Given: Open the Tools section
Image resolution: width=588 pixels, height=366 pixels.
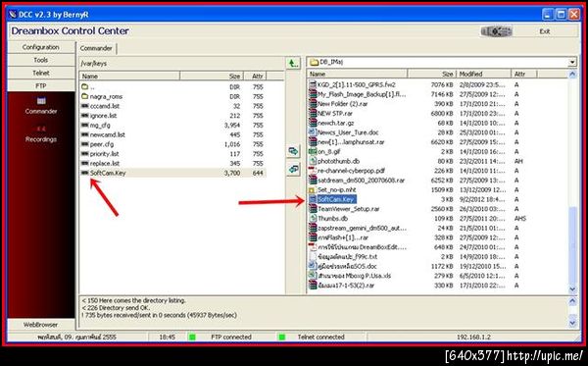Looking at the screenshot, I should (x=41, y=60).
